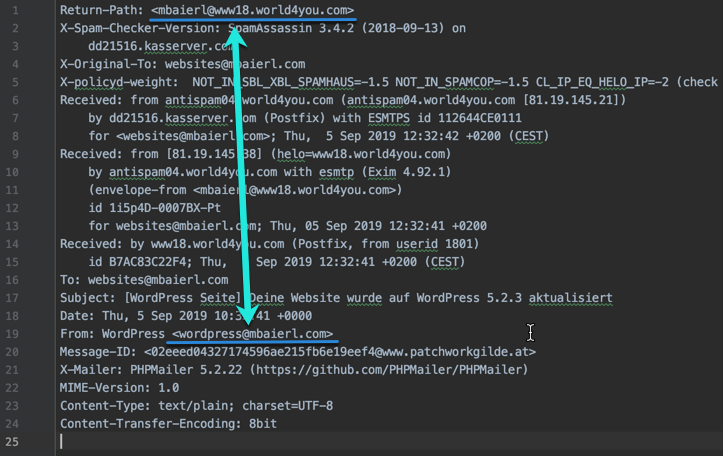Click 'SpamAssassin 3.4.2' on line 2

pos(291,28)
